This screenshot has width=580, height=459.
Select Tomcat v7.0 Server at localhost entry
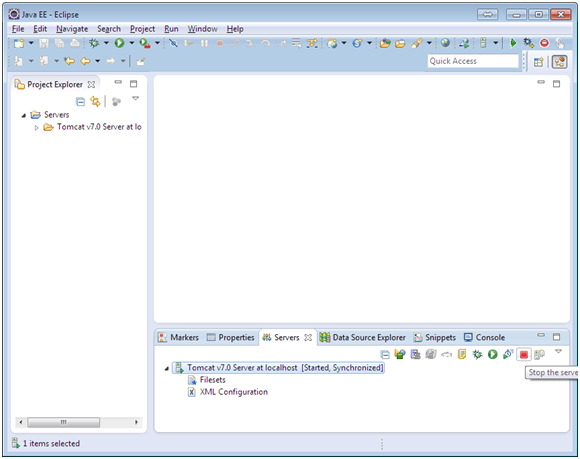click(279, 368)
